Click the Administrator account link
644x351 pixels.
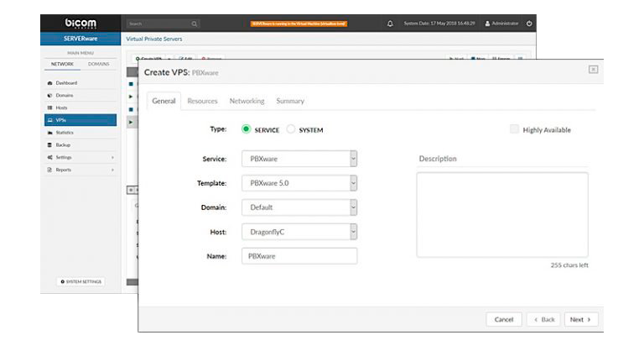501,24
